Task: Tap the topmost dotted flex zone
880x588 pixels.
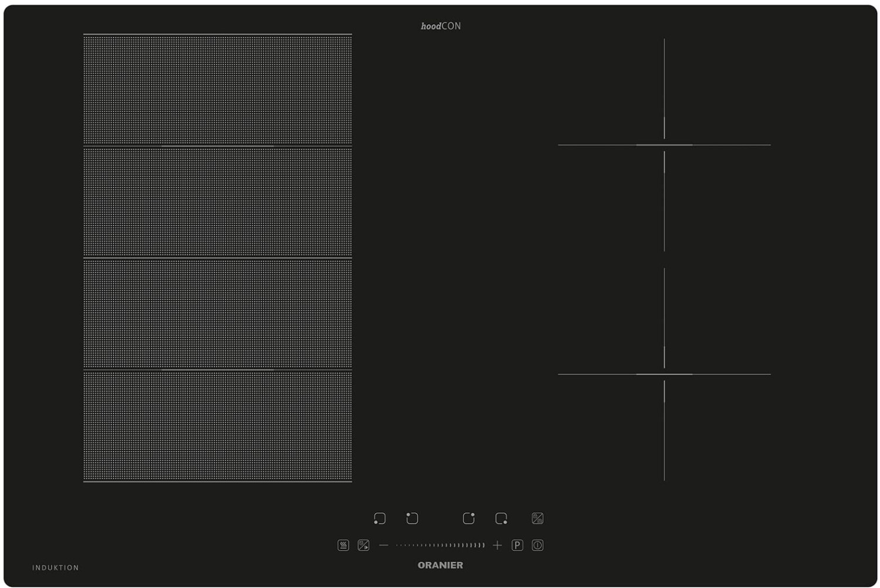Action: 218,90
